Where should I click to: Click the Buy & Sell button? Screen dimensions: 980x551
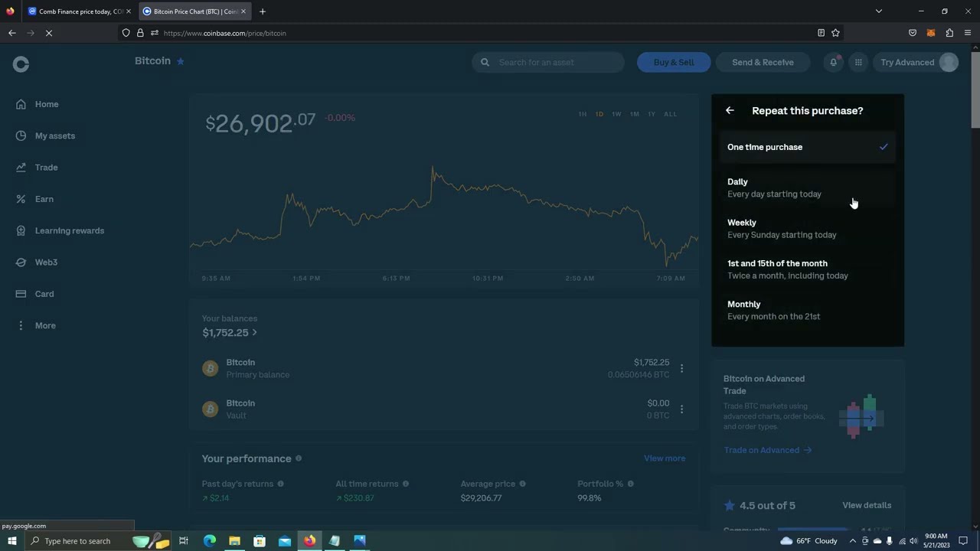pyautogui.click(x=674, y=62)
